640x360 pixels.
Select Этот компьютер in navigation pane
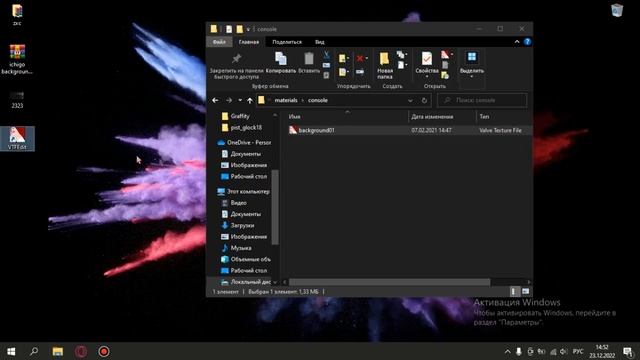244,191
